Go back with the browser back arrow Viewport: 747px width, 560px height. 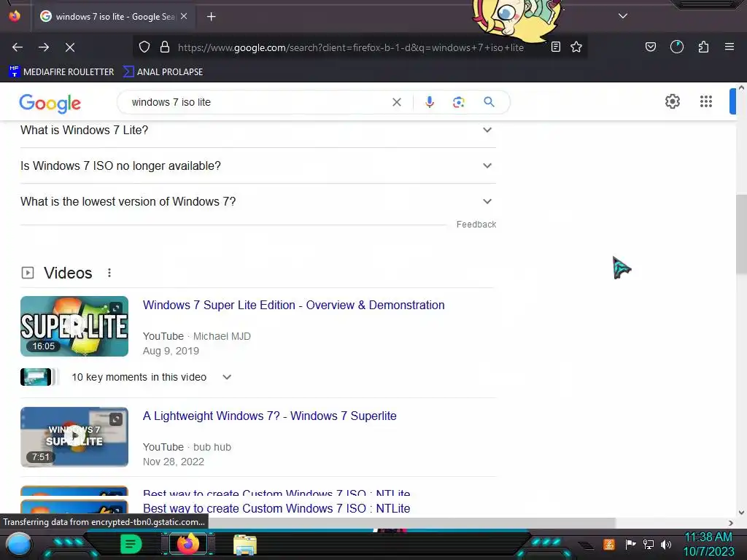coord(18,47)
